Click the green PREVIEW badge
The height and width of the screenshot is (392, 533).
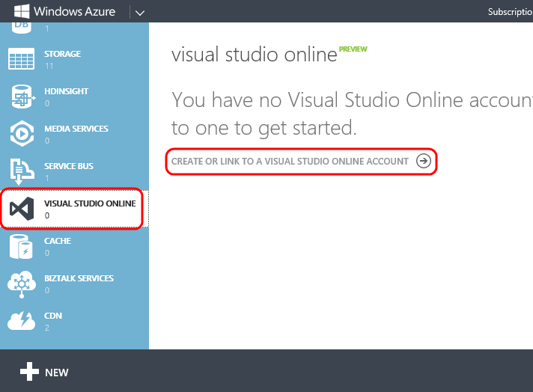[x=353, y=49]
